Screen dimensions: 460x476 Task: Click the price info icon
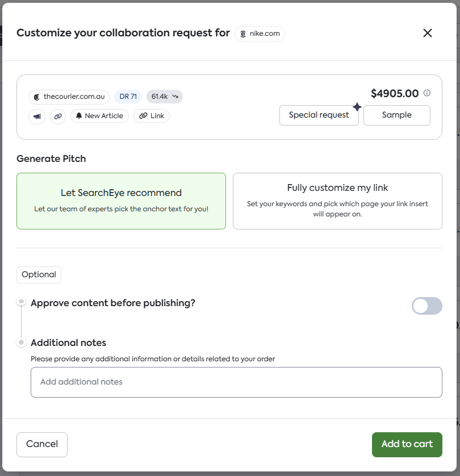(x=427, y=93)
